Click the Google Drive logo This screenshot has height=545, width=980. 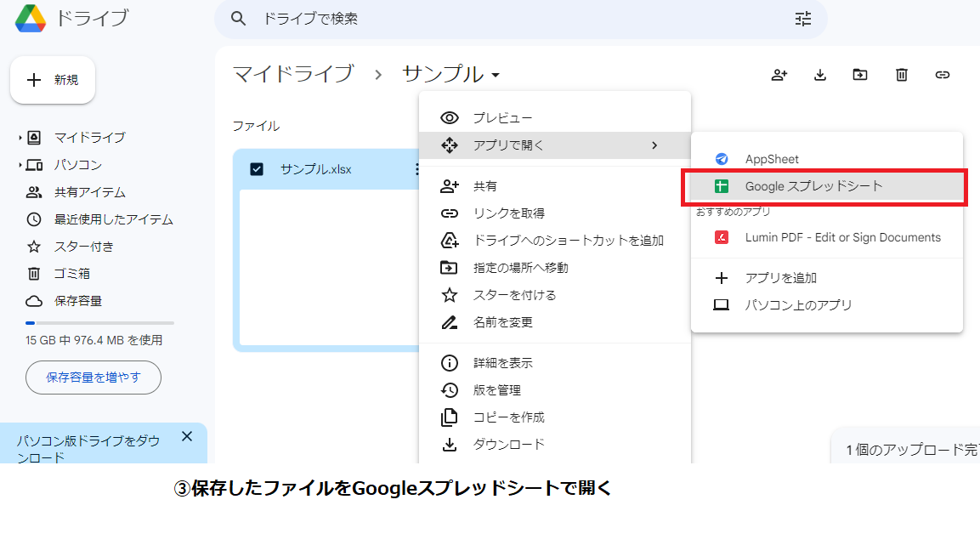point(30,18)
